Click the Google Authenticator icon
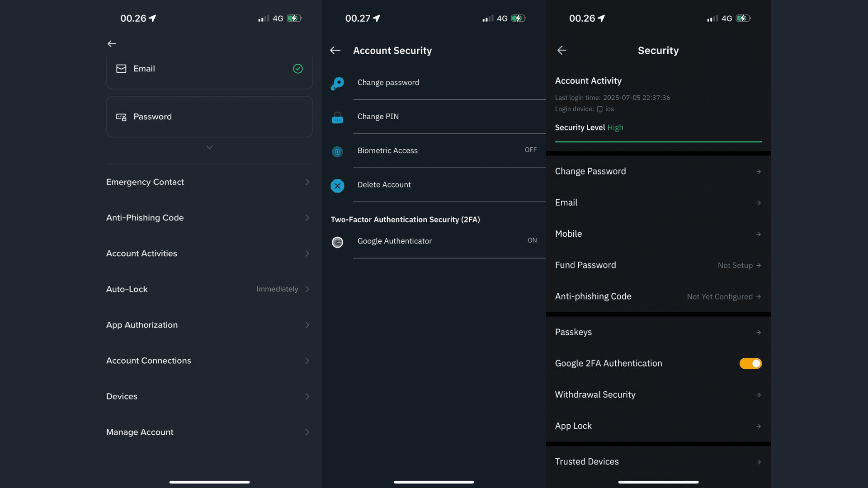868x488 pixels. pyautogui.click(x=337, y=242)
